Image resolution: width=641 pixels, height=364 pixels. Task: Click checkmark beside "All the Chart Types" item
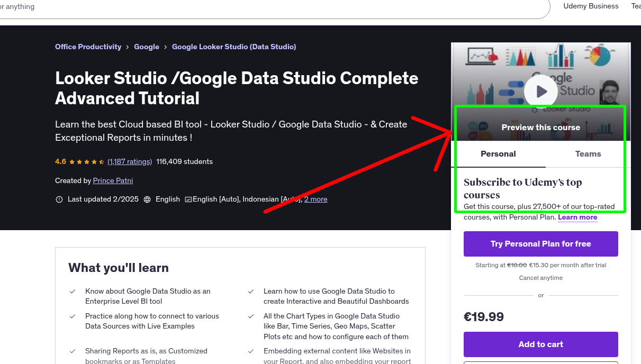tap(251, 316)
